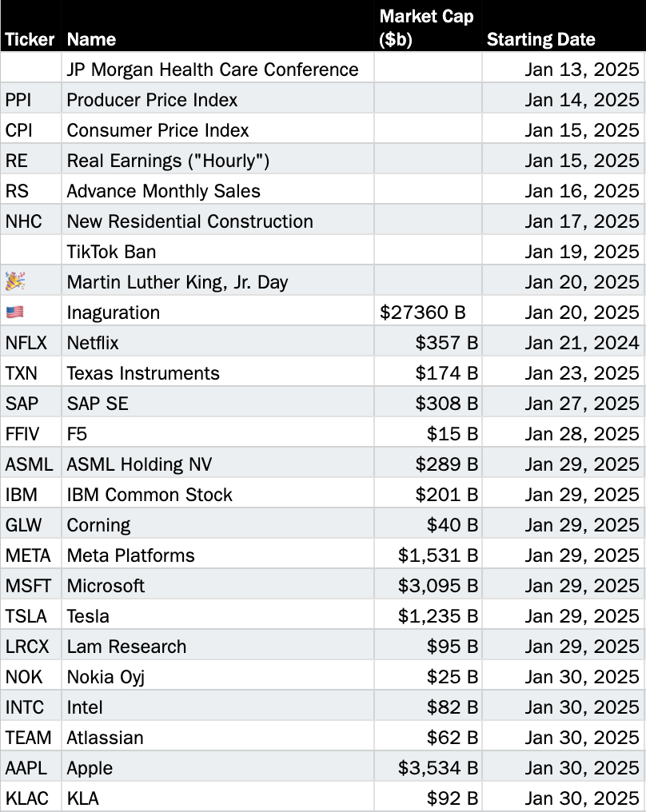Click the Market Cap ($b) column header
The image size is (646, 812).
click(426, 28)
